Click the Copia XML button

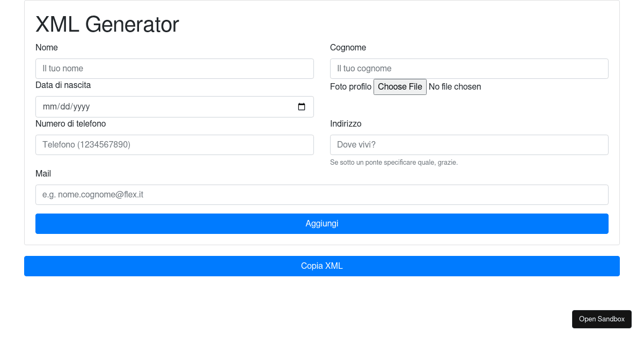click(322, 266)
